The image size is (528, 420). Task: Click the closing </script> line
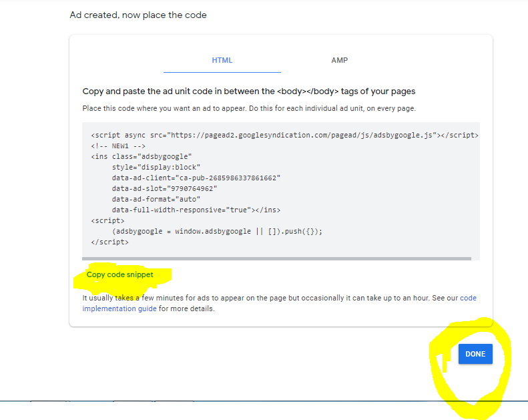[x=109, y=242]
